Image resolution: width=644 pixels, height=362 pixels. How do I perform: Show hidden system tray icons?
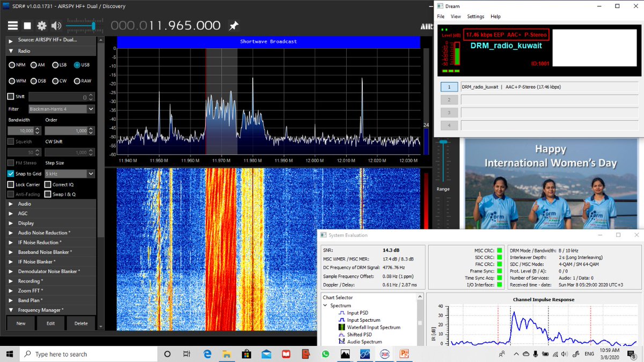point(516,354)
